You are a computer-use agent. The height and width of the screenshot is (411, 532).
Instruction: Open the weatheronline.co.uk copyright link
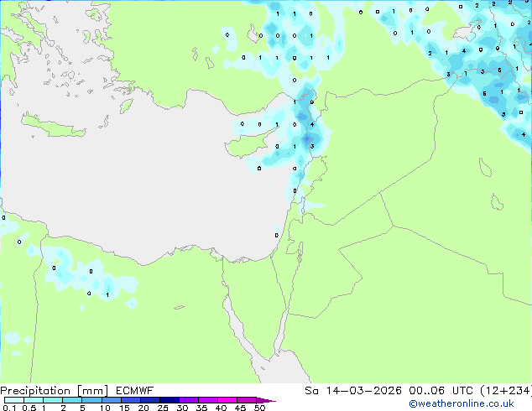pos(462,403)
